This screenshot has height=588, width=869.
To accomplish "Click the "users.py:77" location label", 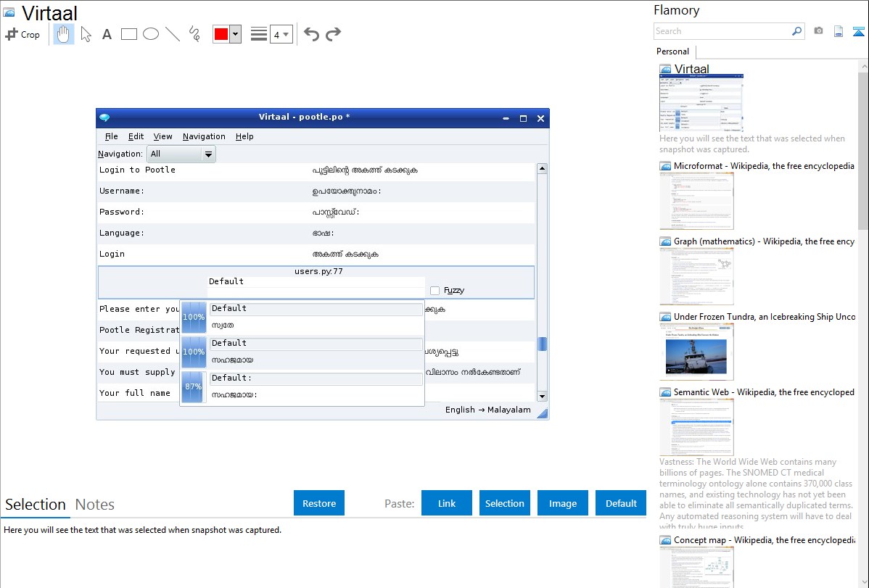I will coord(318,272).
